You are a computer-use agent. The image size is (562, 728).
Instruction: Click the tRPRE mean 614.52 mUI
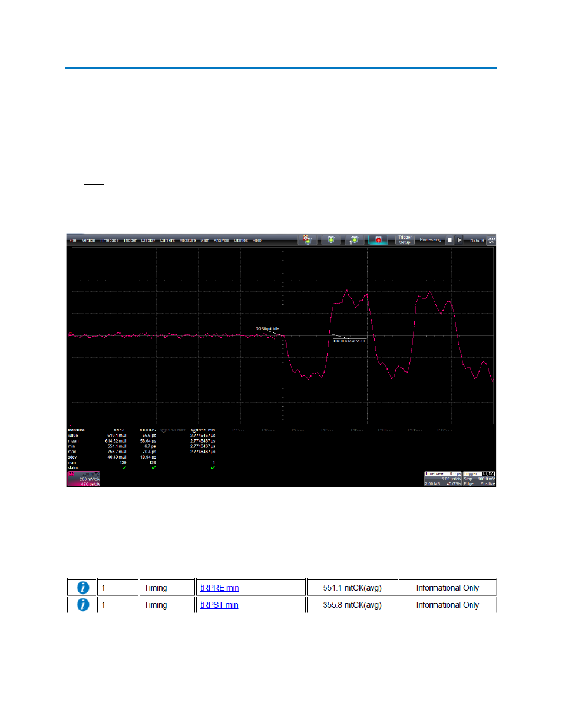pos(115,441)
